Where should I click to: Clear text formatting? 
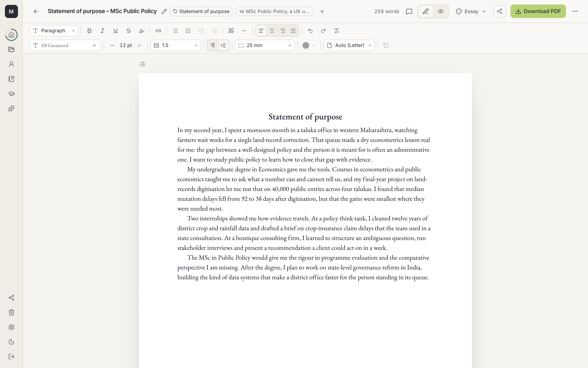point(336,31)
